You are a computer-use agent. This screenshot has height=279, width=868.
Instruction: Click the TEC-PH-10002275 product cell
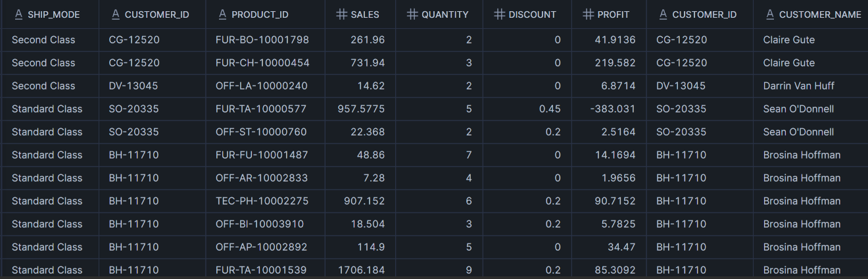[262, 201]
